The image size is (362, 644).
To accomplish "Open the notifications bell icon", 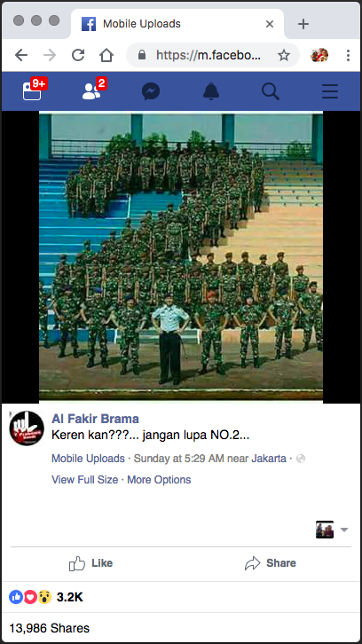I will click(211, 91).
